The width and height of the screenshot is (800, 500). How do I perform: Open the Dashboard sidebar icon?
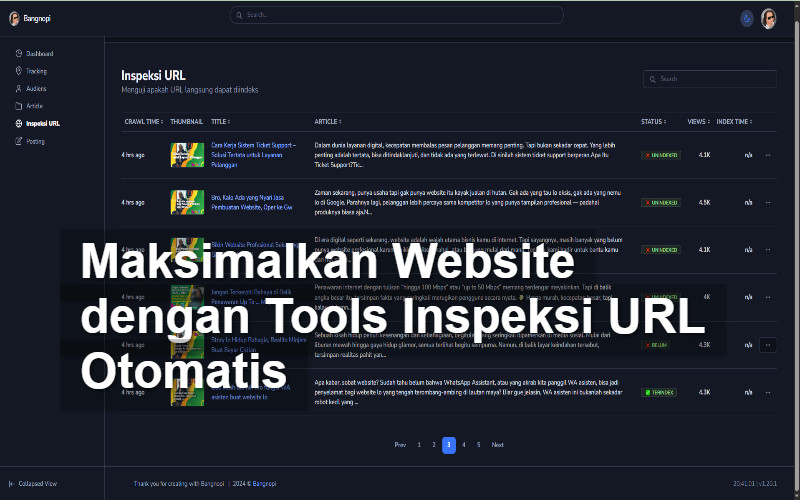[x=19, y=53]
